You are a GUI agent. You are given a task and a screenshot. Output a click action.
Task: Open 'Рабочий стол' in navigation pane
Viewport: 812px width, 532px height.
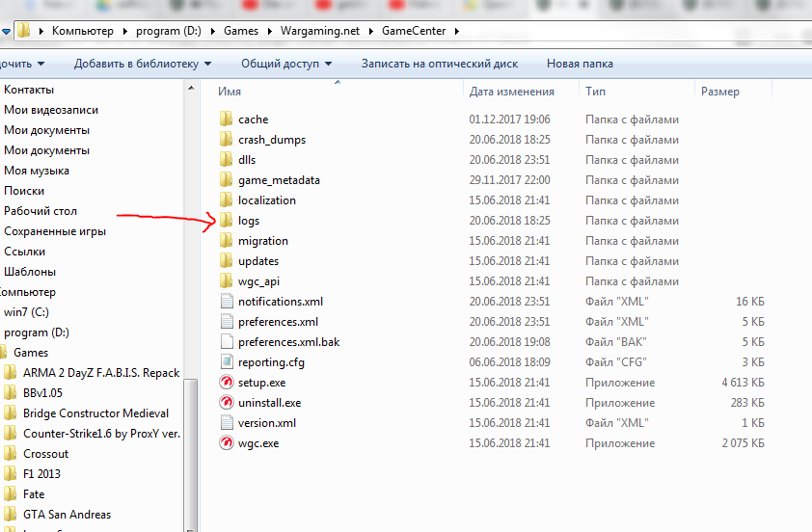coord(40,211)
